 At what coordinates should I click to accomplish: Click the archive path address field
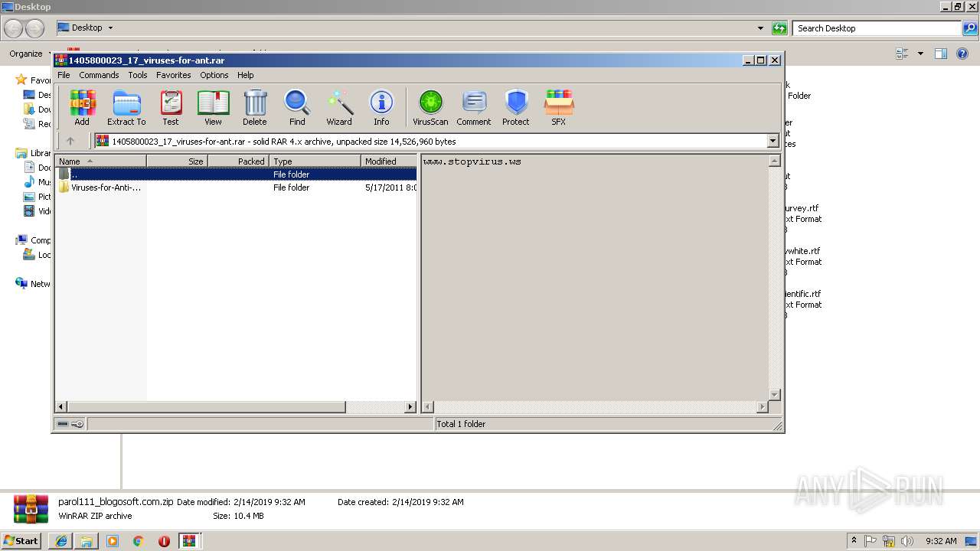[x=430, y=141]
